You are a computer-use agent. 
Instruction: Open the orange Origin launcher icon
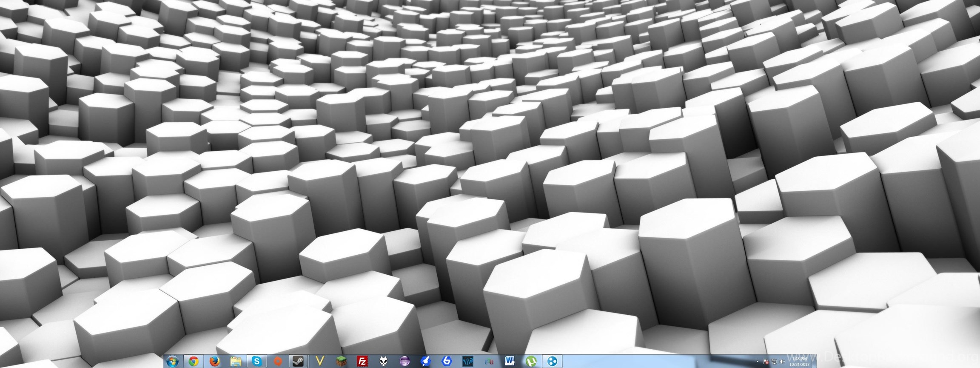click(x=278, y=361)
